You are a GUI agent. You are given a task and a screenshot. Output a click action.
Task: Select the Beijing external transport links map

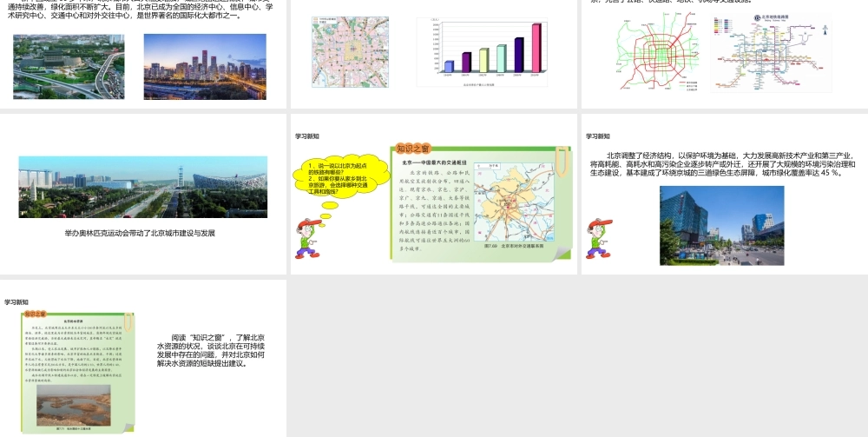(514, 202)
